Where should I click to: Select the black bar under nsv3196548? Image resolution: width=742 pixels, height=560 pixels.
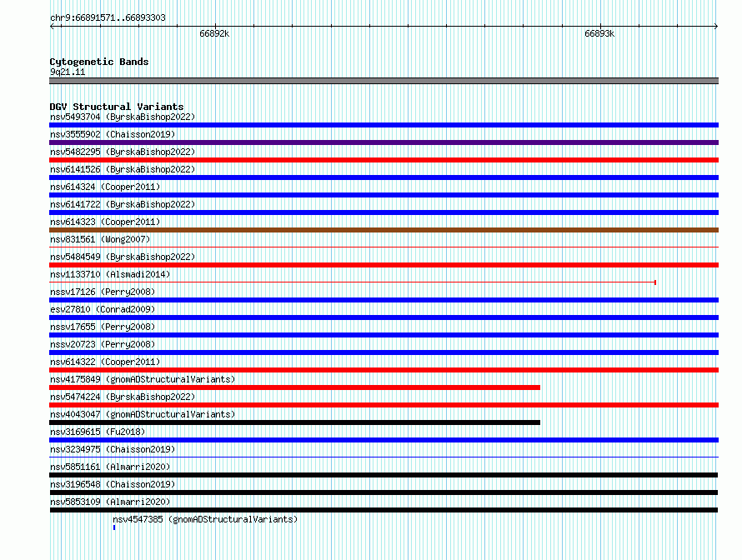(384, 492)
